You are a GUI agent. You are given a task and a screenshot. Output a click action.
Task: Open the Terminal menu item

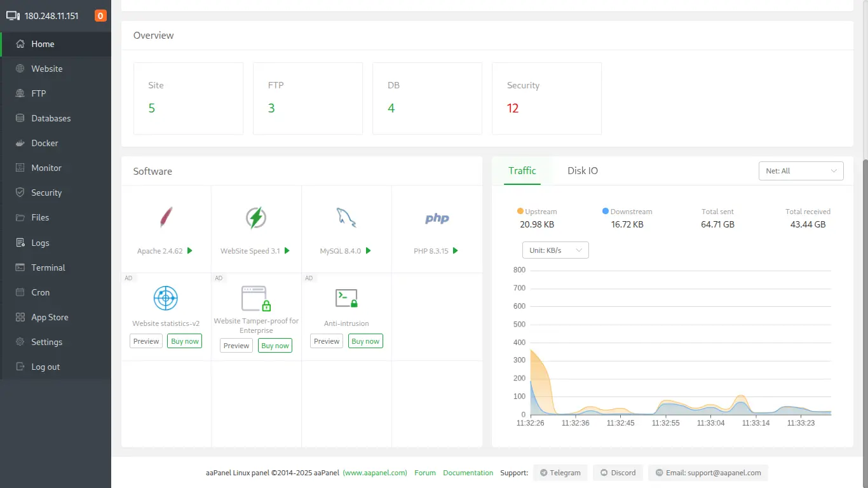[x=55, y=268]
